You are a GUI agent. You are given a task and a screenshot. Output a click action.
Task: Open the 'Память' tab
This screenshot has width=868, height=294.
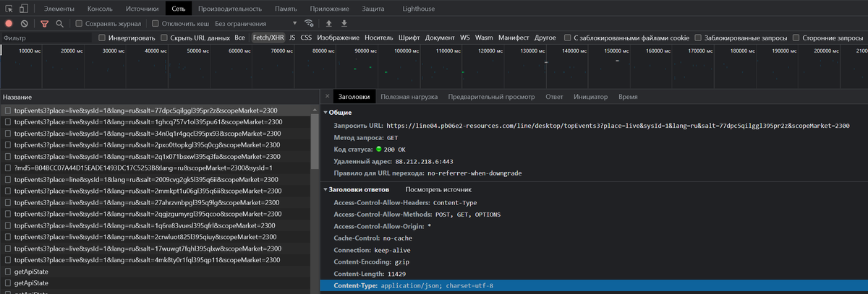coord(286,9)
